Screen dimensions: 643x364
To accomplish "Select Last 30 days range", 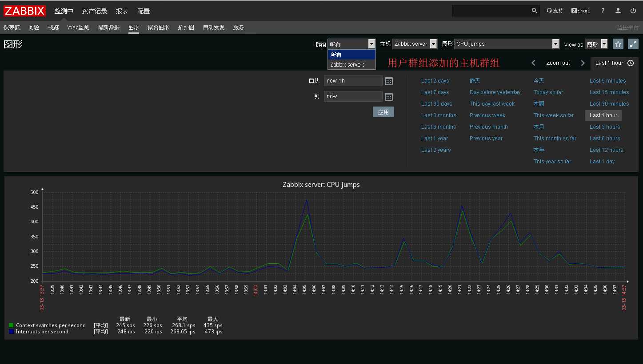I will [437, 104].
